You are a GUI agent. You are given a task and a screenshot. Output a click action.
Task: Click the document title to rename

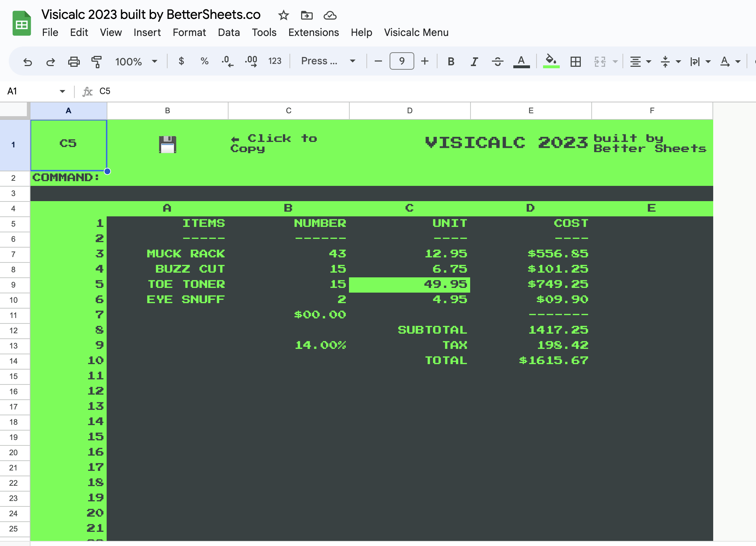pos(151,15)
